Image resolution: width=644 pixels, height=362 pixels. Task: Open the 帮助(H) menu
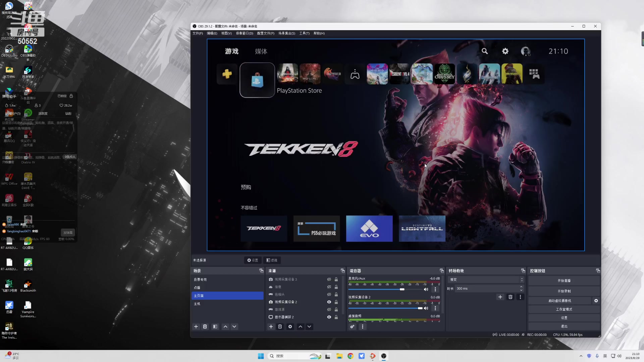tap(319, 33)
